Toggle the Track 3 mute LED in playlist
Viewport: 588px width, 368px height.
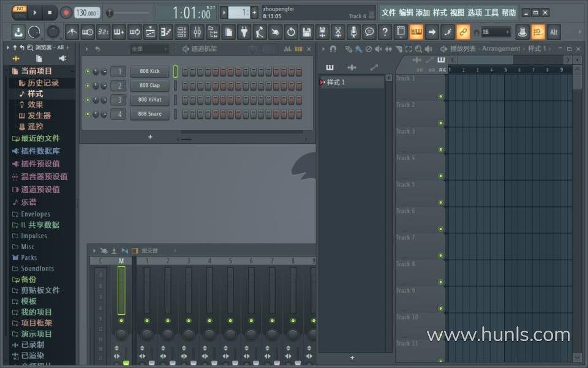[440, 149]
